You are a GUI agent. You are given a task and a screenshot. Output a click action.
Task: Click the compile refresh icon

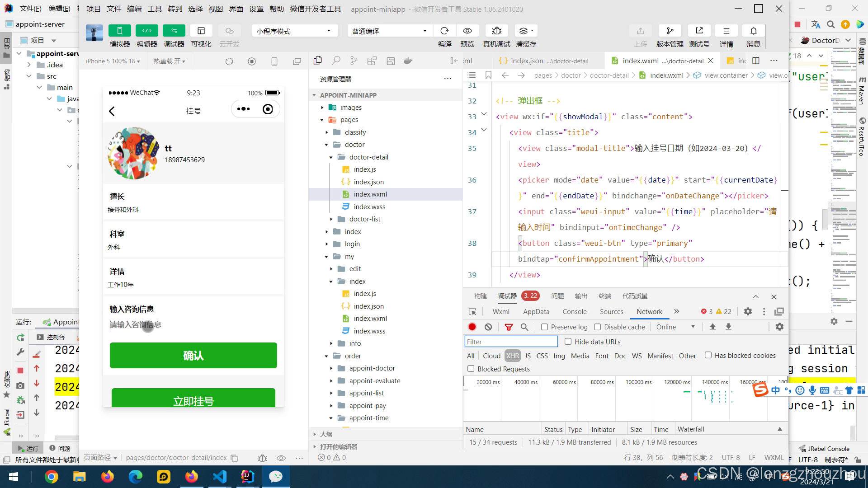click(444, 31)
